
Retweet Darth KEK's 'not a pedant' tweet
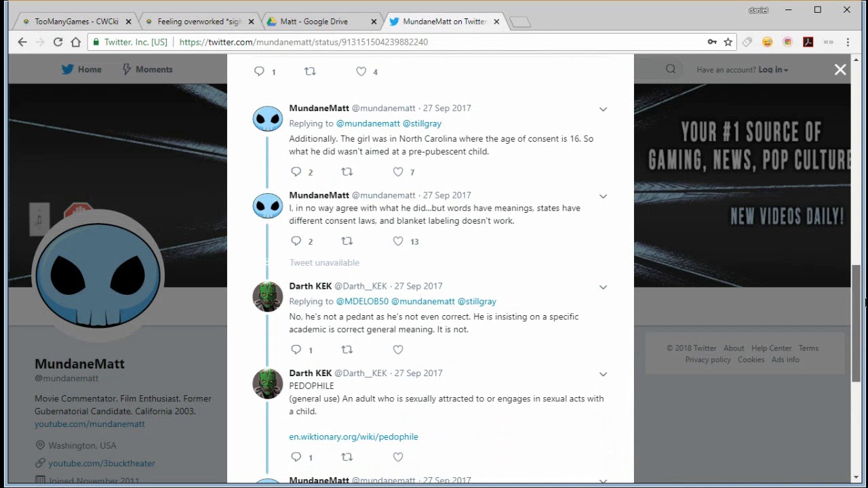347,350
